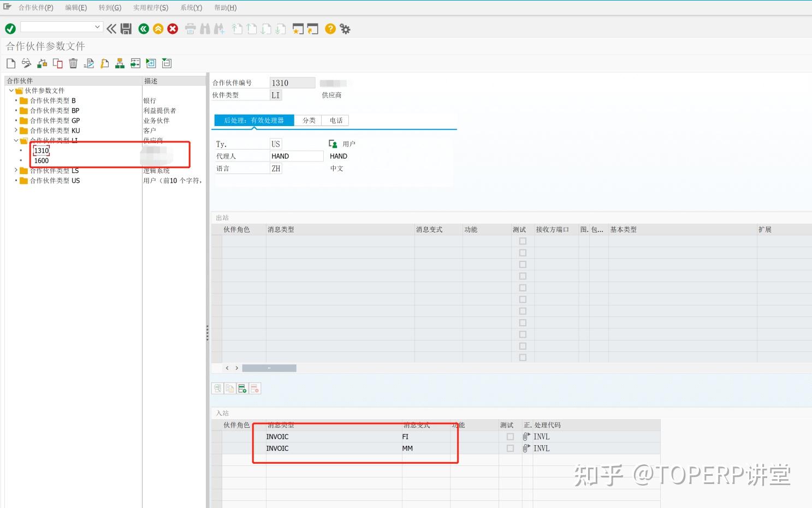Click the help question mark button

point(330,28)
